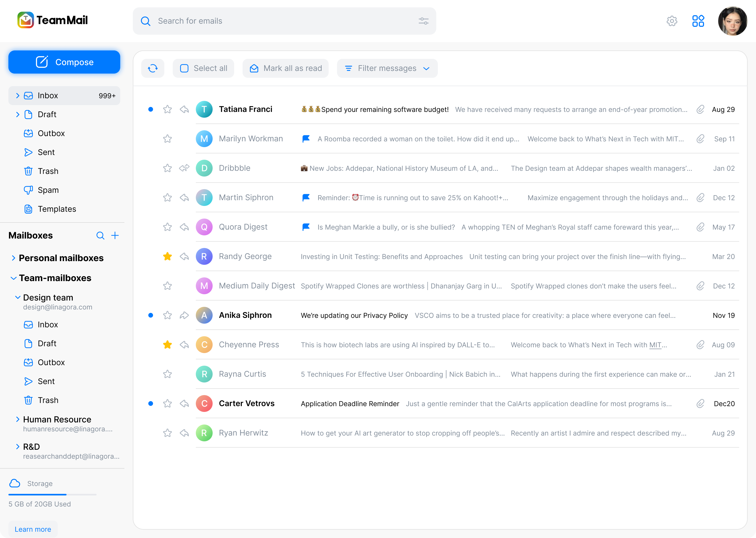Image resolution: width=756 pixels, height=538 pixels.
Task: Star the Marilyn Workman email
Action: 167,139
